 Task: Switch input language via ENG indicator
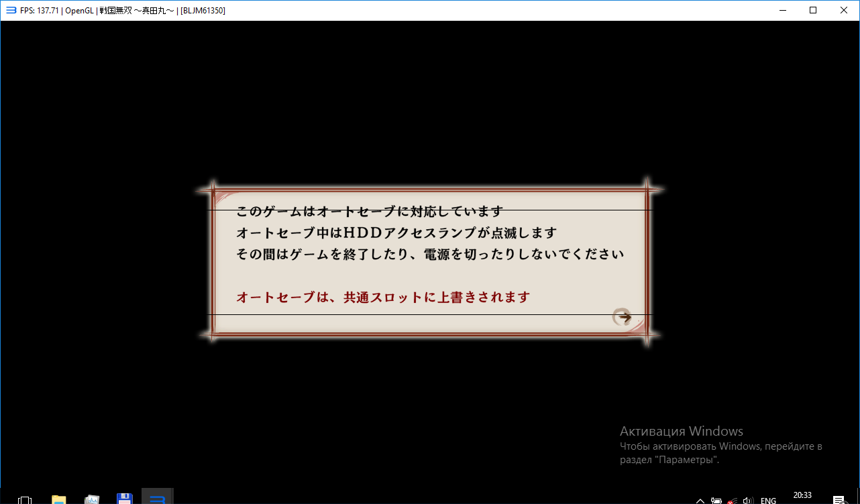769,501
